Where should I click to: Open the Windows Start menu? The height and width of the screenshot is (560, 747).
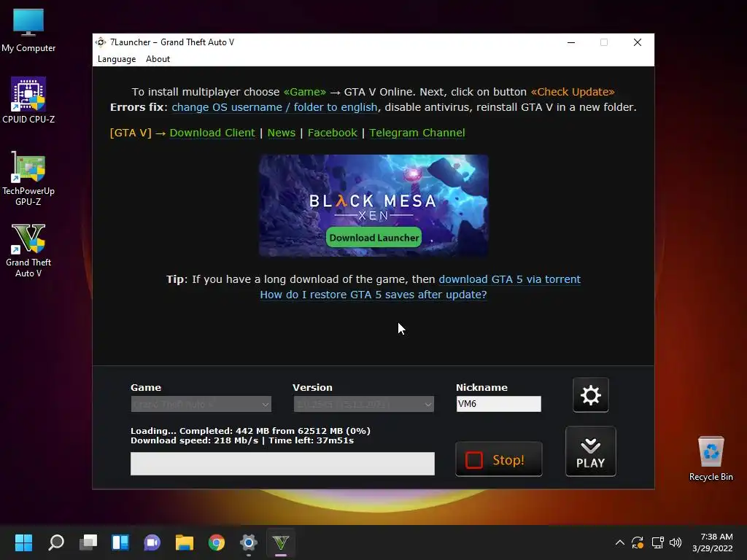tap(24, 542)
